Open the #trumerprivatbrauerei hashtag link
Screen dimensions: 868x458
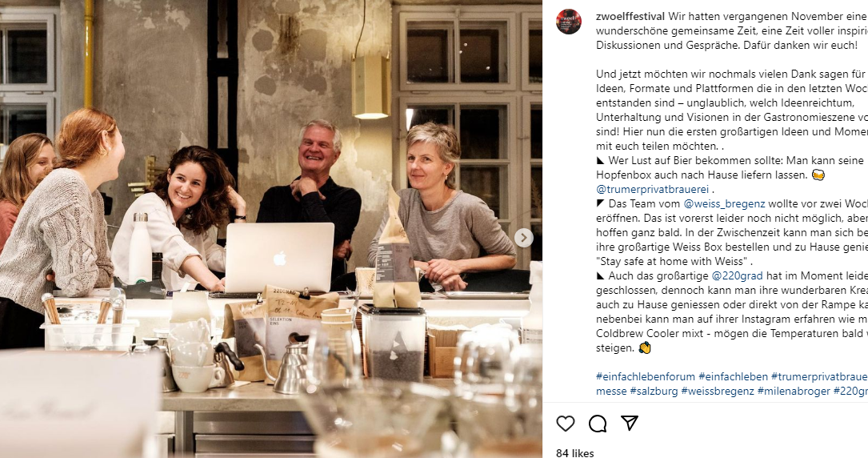(x=819, y=376)
